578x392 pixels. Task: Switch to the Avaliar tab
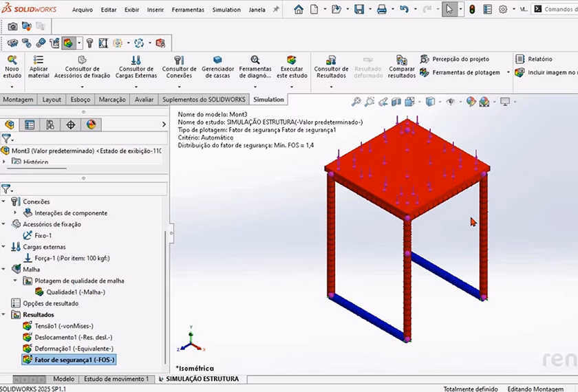tap(144, 100)
